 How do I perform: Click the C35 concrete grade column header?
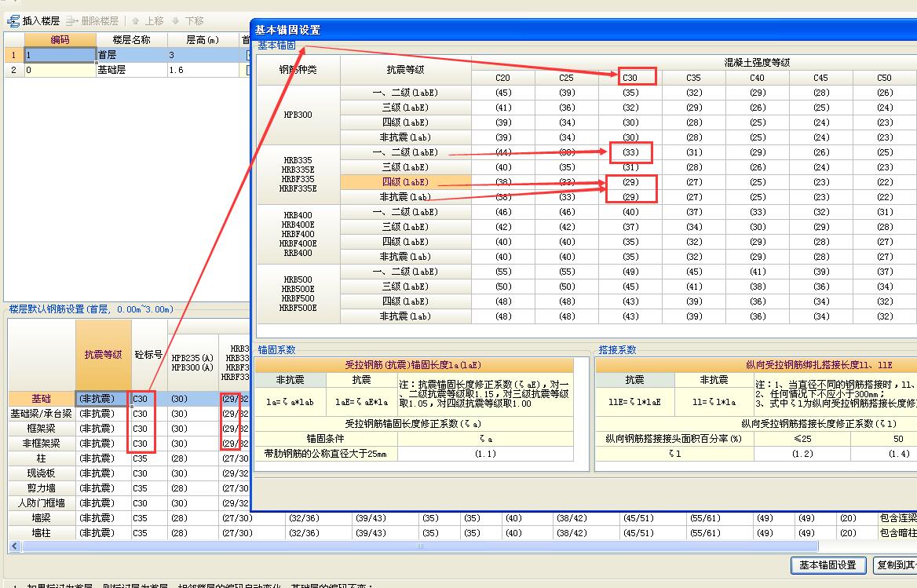tap(693, 78)
